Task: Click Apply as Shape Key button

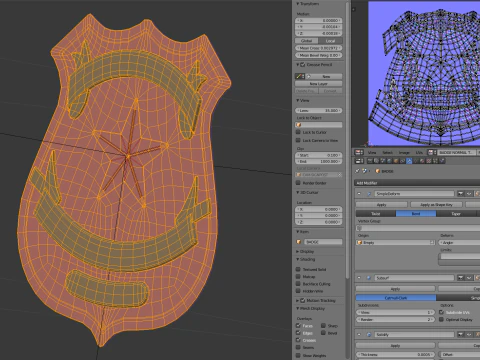Action: [x=437, y=204]
